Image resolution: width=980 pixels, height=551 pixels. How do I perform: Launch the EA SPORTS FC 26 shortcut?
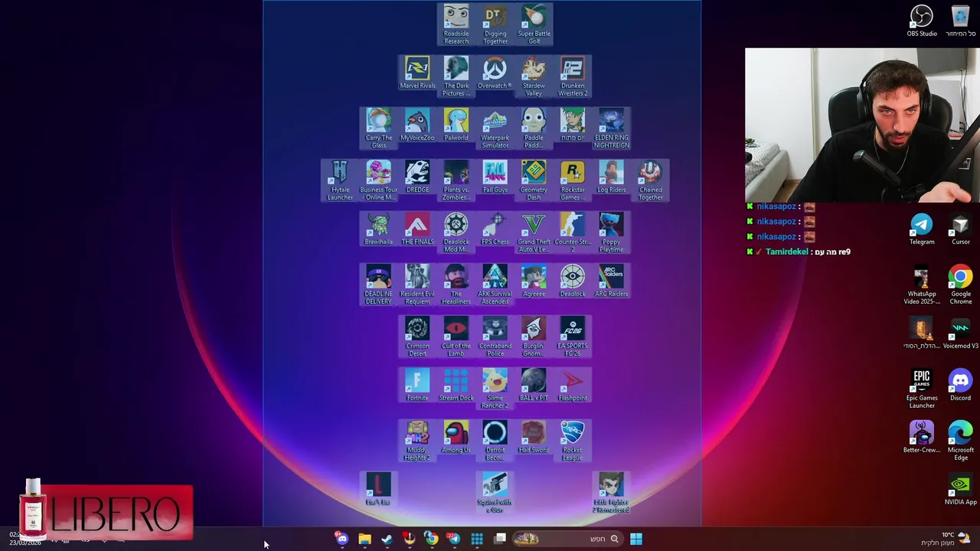tap(573, 337)
